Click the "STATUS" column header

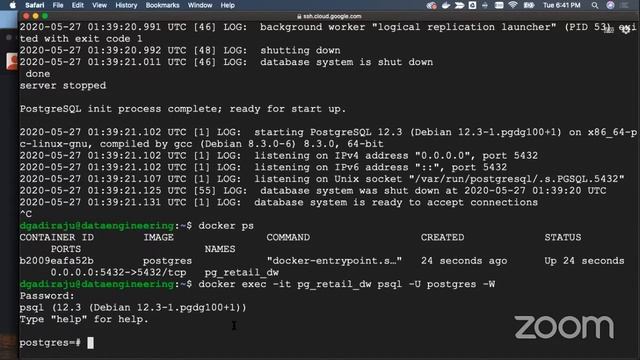click(x=562, y=238)
